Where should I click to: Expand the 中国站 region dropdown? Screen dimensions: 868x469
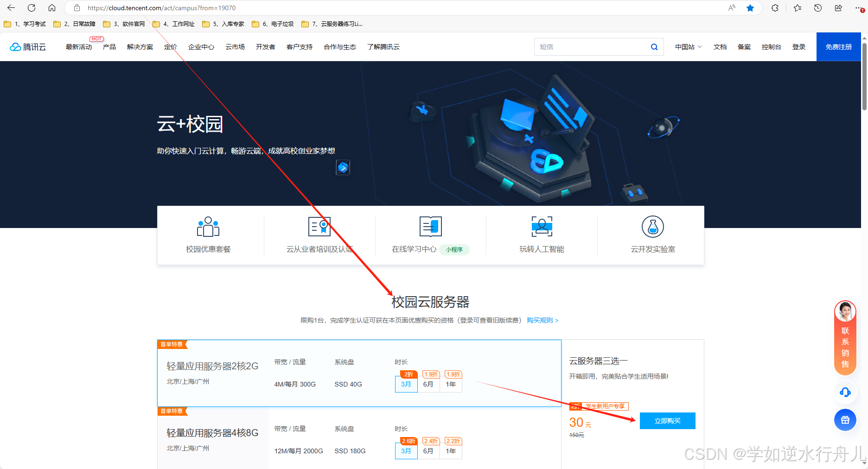[x=689, y=47]
